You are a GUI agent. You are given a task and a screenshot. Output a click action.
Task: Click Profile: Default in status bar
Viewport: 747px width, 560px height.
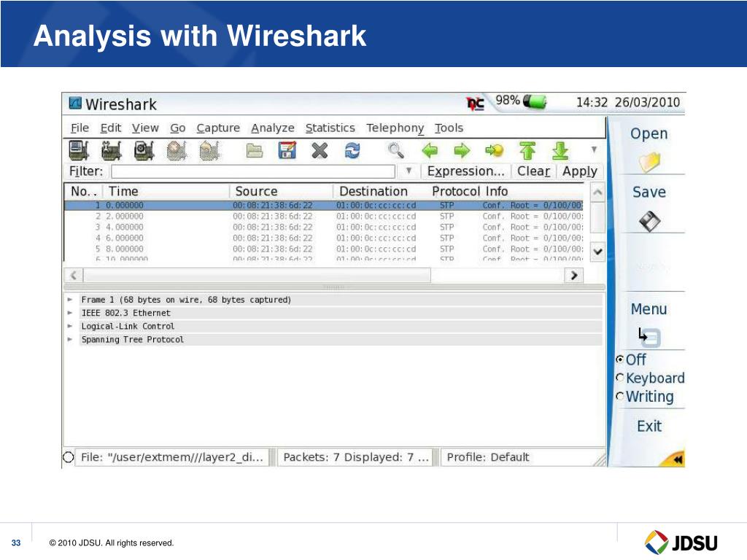pyautogui.click(x=488, y=457)
